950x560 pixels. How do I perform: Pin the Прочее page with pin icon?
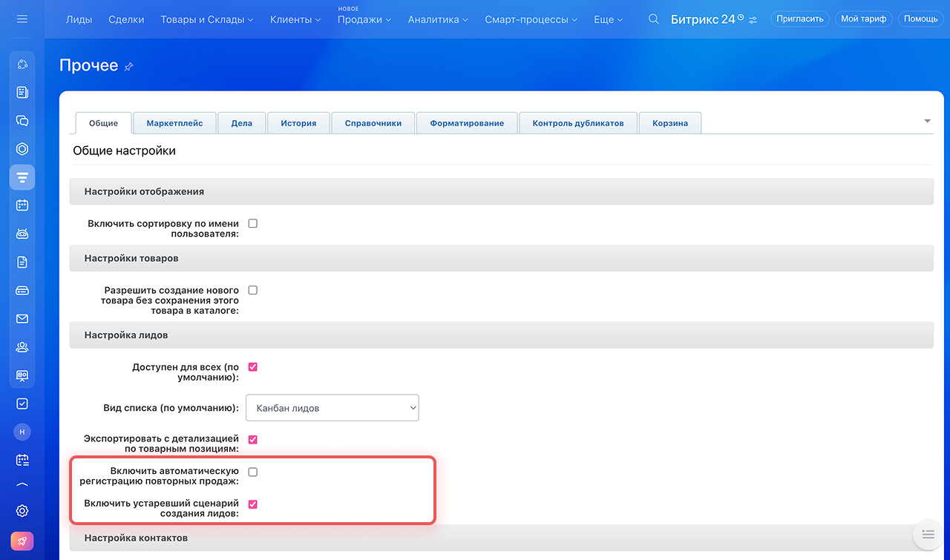click(x=128, y=67)
